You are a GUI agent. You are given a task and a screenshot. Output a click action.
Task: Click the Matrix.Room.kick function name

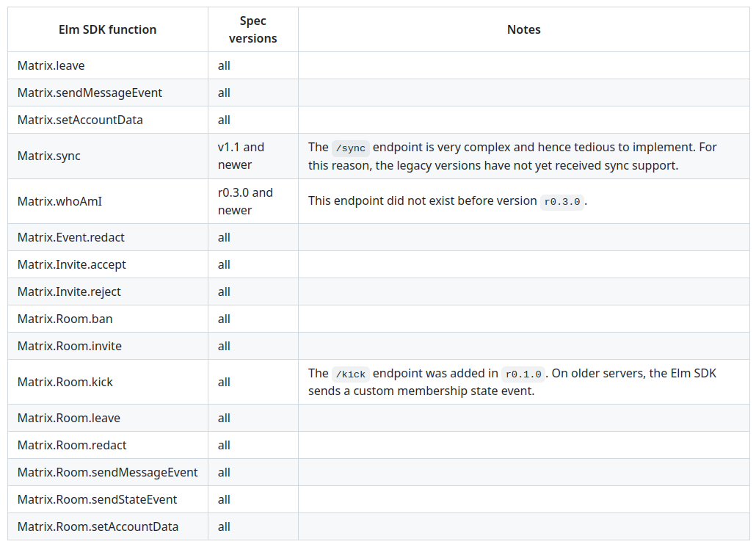point(65,383)
